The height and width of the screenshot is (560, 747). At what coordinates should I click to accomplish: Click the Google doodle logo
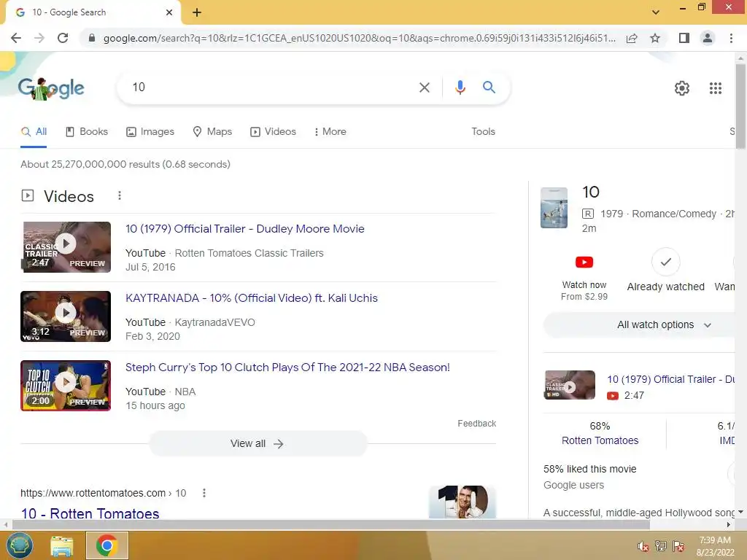(51, 88)
